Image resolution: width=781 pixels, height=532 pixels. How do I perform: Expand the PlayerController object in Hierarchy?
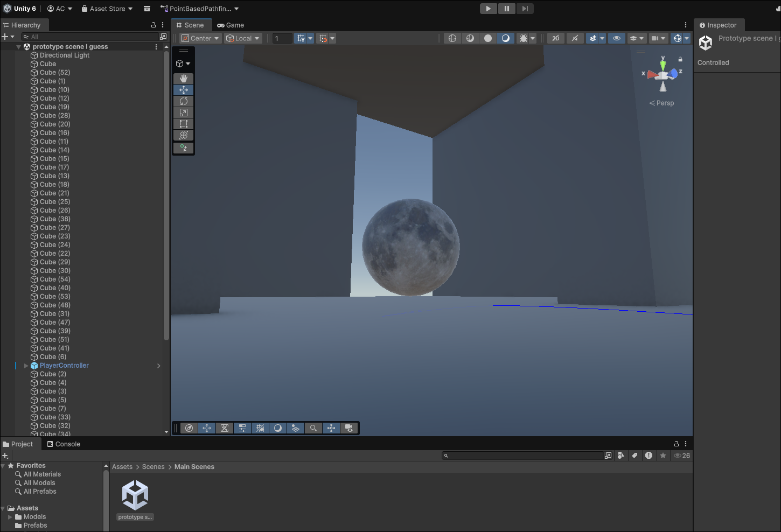point(26,366)
